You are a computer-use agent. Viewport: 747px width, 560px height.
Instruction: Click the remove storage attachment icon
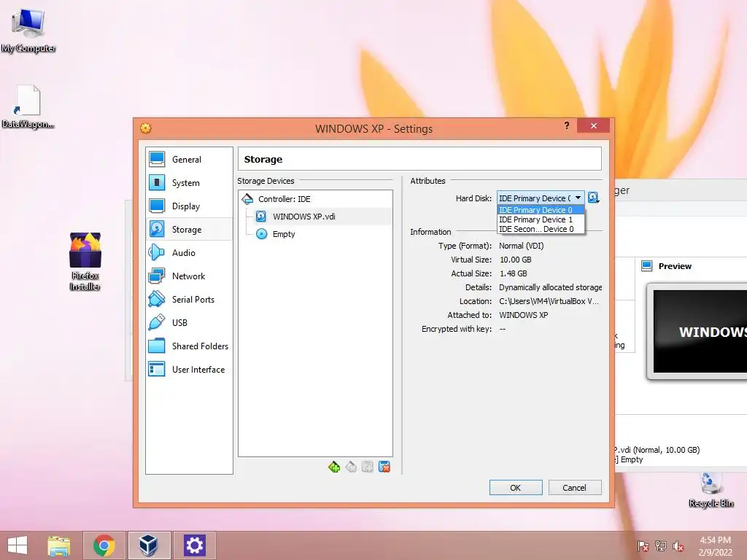384,467
